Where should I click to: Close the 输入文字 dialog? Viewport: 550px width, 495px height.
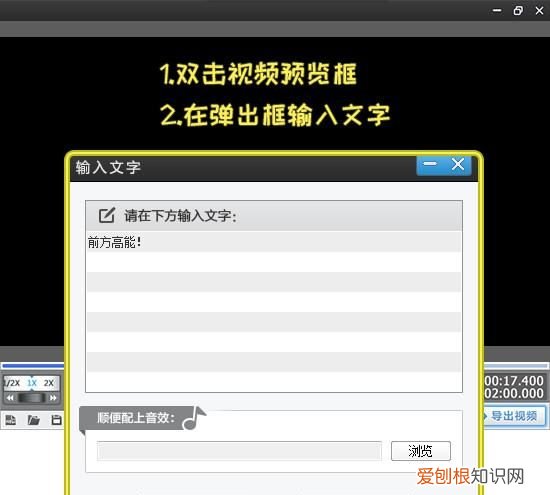[458, 164]
